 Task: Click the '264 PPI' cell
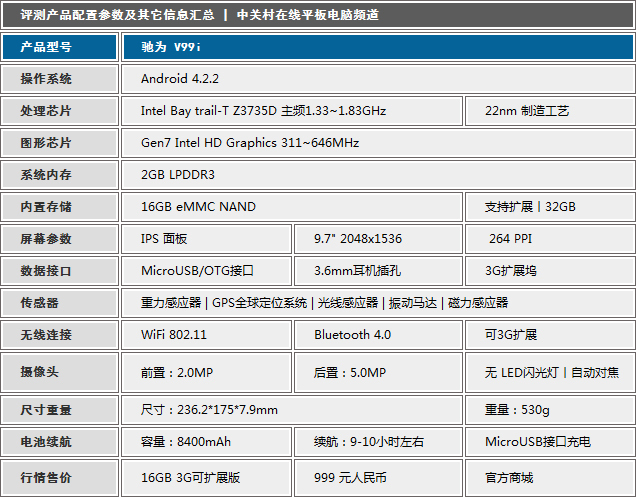coord(550,239)
